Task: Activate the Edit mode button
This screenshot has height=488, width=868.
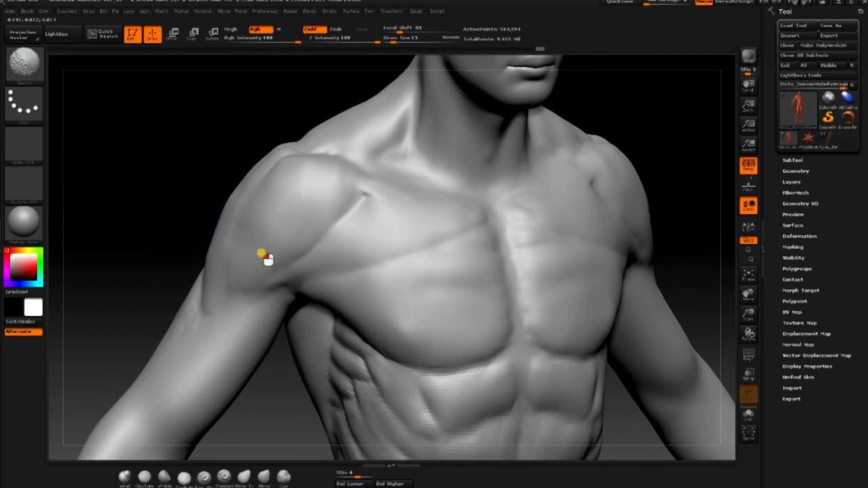Action: point(133,35)
